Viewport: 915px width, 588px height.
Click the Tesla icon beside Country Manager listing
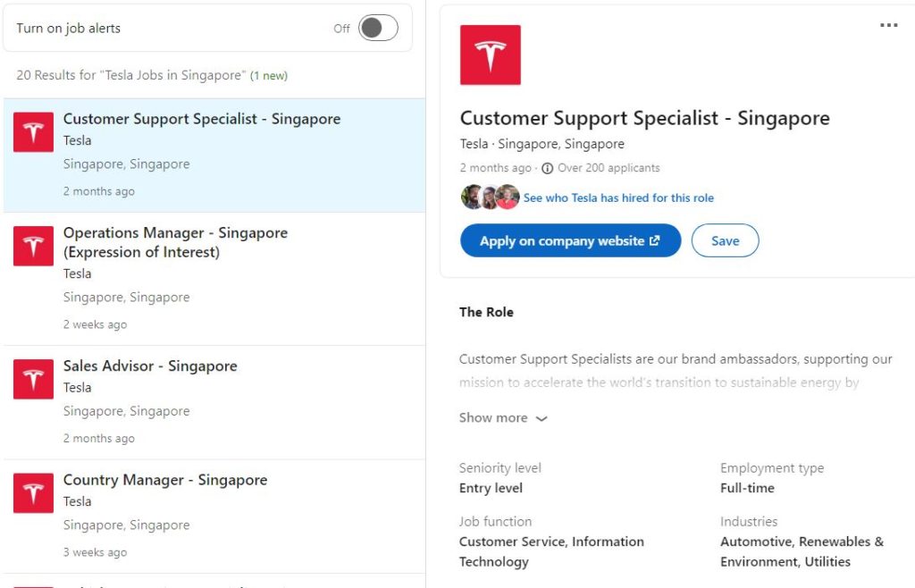(x=33, y=492)
